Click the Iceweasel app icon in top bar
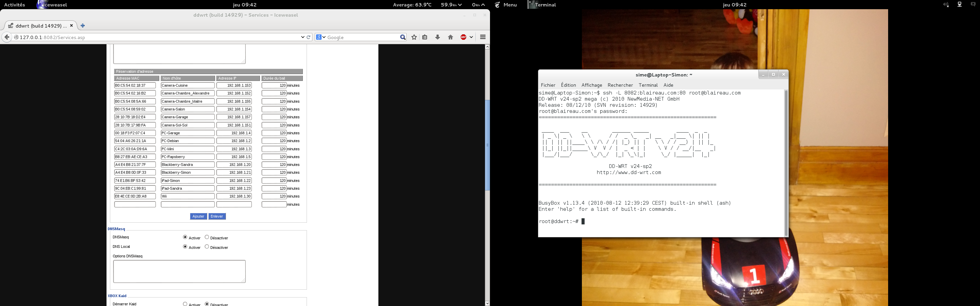This screenshot has width=980, height=306. 41,4
